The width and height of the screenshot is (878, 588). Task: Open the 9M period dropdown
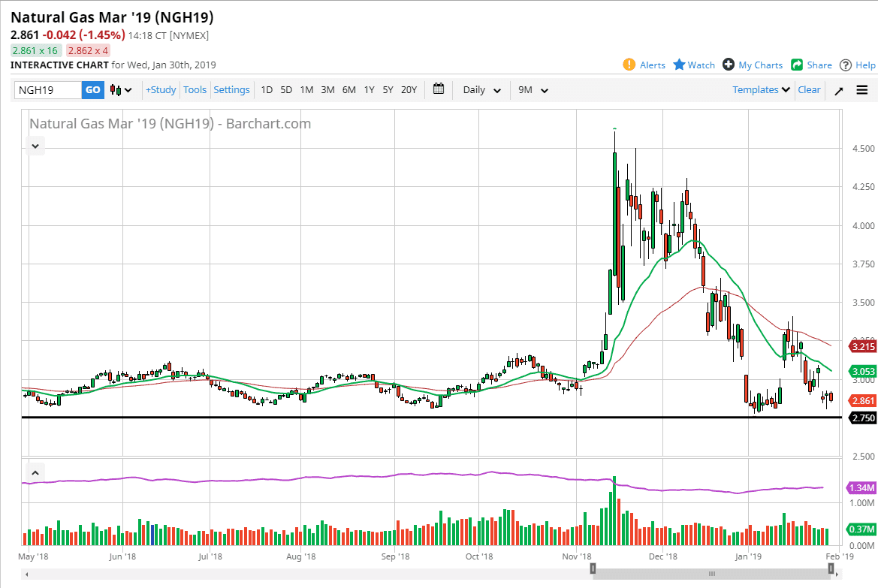pyautogui.click(x=533, y=89)
